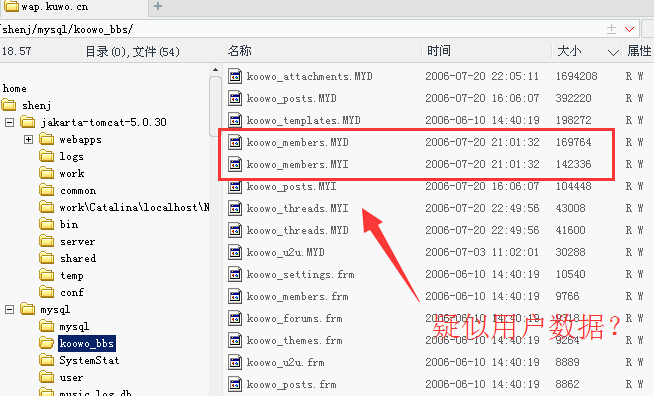Select the logs folder icon
Viewport: 654px width, 396px height.
click(x=47, y=156)
